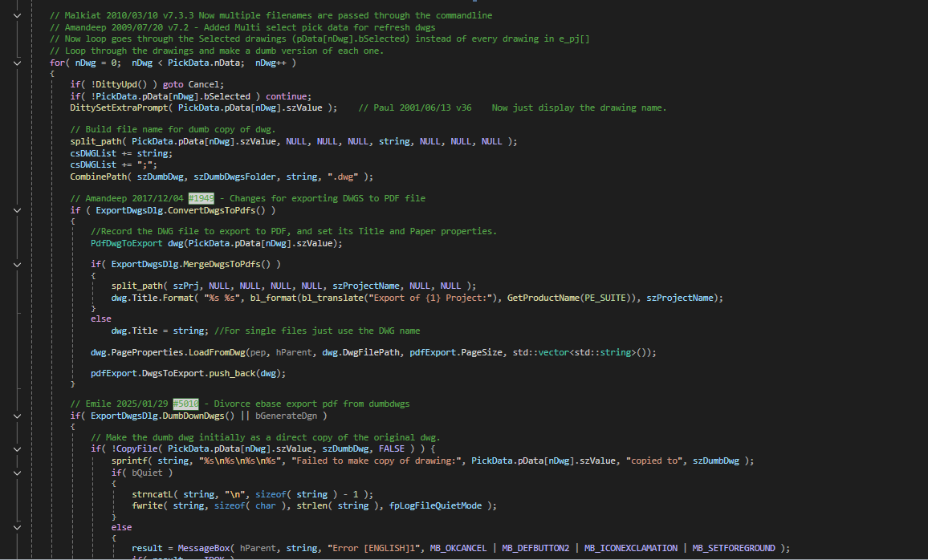Click the 'Loop through the drawings' comment
928x560 pixels.
(x=217, y=51)
